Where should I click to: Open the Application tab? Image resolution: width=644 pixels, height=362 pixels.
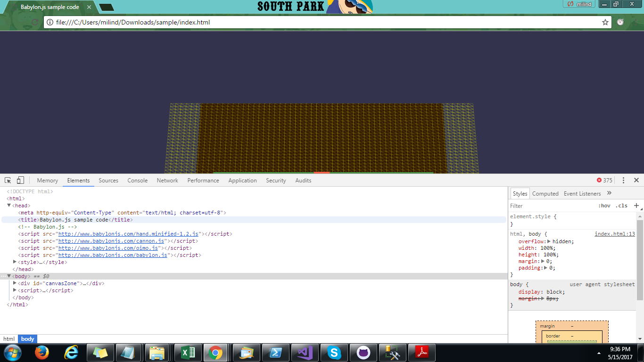242,181
